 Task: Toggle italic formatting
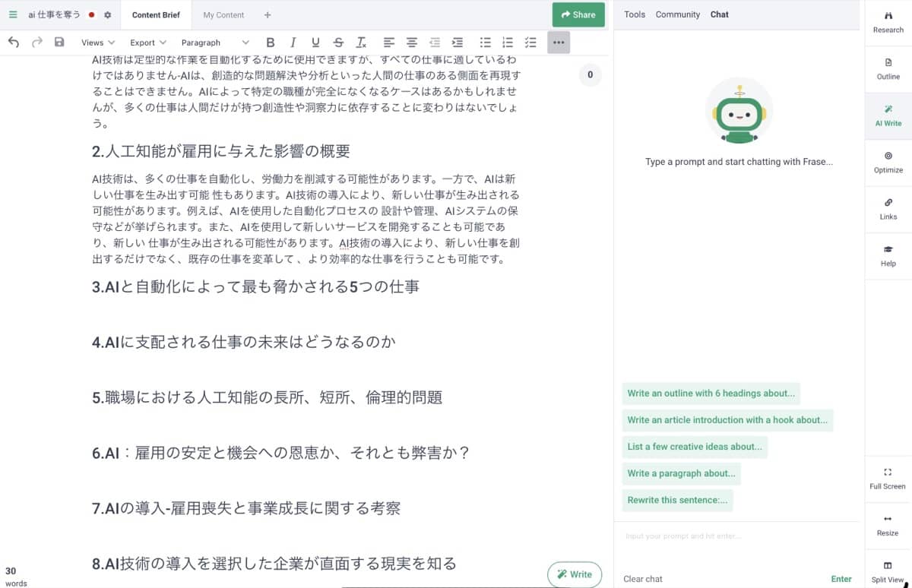coord(293,43)
